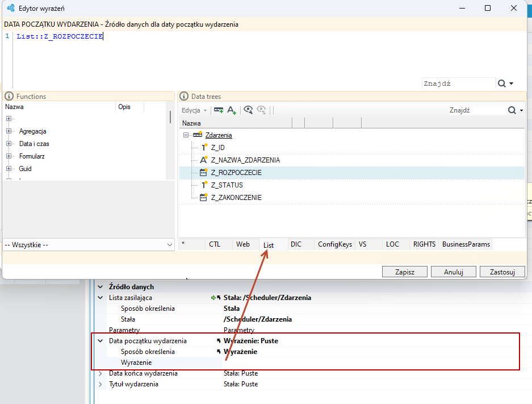Click the Z_ZAKONCZENIE calendar icon

[x=204, y=197]
